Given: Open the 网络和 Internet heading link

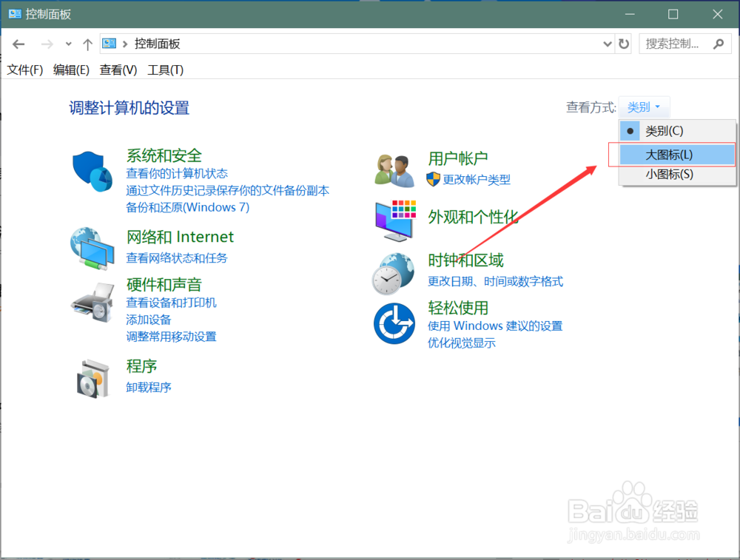Looking at the screenshot, I should (x=180, y=237).
